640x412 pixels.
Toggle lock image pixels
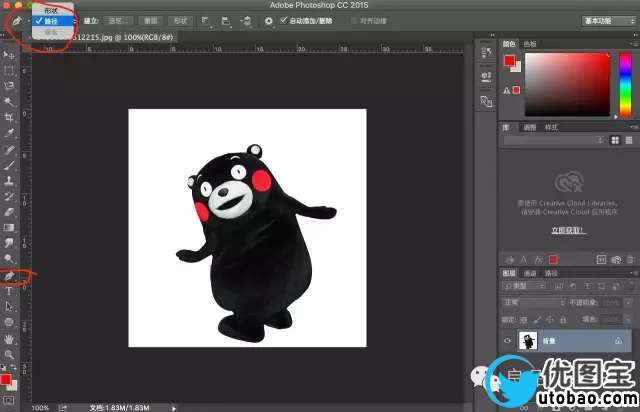(537, 320)
